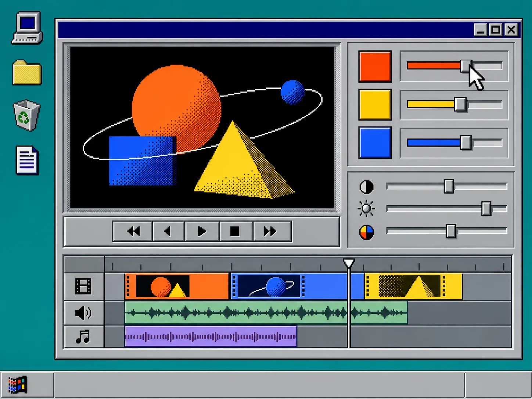The height and width of the screenshot is (399, 532).
Task: Play the video preview
Action: pyautogui.click(x=202, y=231)
